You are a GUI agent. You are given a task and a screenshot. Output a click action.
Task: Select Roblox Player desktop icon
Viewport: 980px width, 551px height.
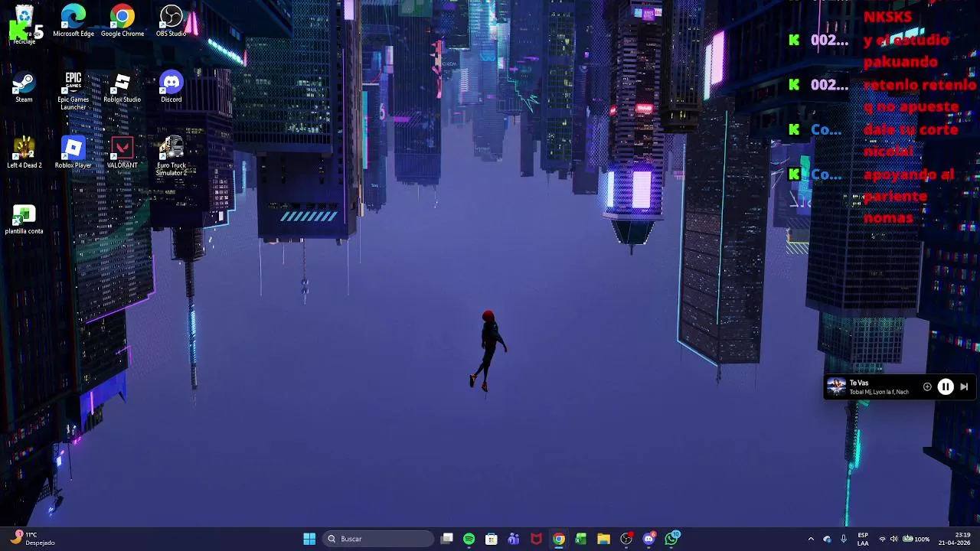73,153
